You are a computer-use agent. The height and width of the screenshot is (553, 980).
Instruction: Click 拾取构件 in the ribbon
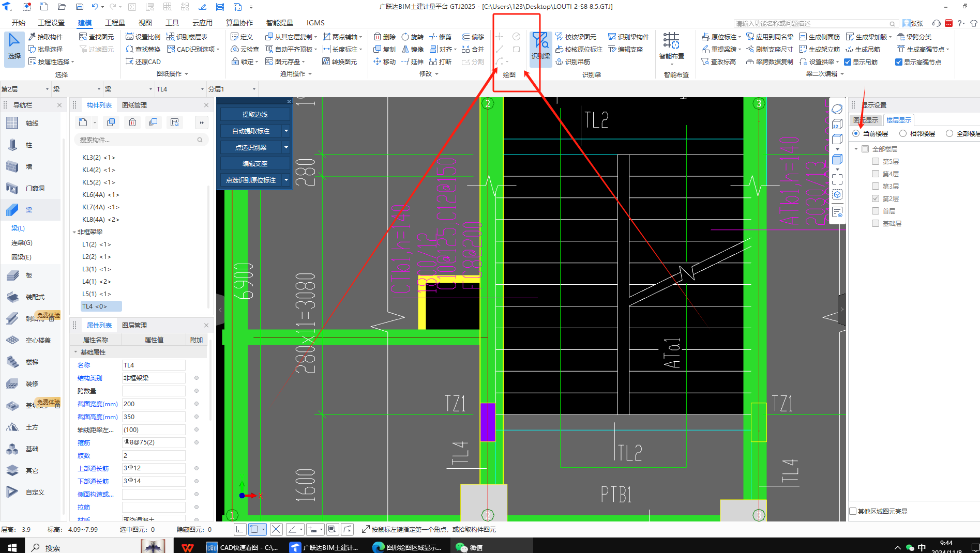tap(46, 37)
